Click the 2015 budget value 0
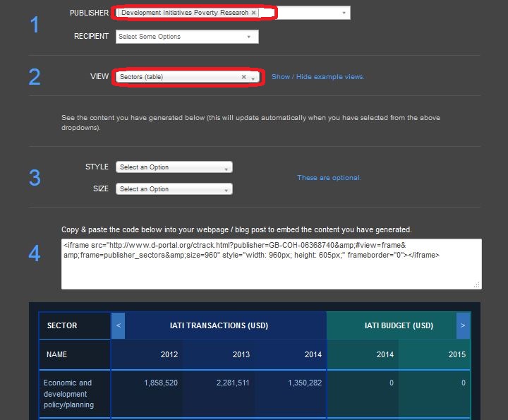Screen dimensions: 508x420 pos(464,383)
